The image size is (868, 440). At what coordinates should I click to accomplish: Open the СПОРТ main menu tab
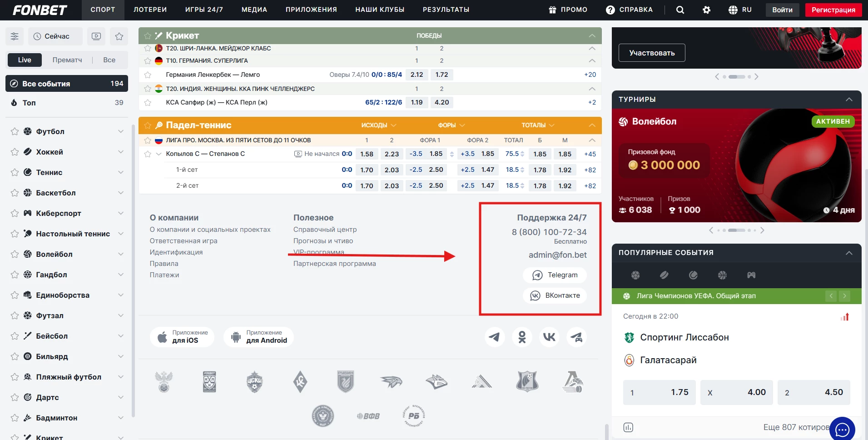tap(103, 10)
